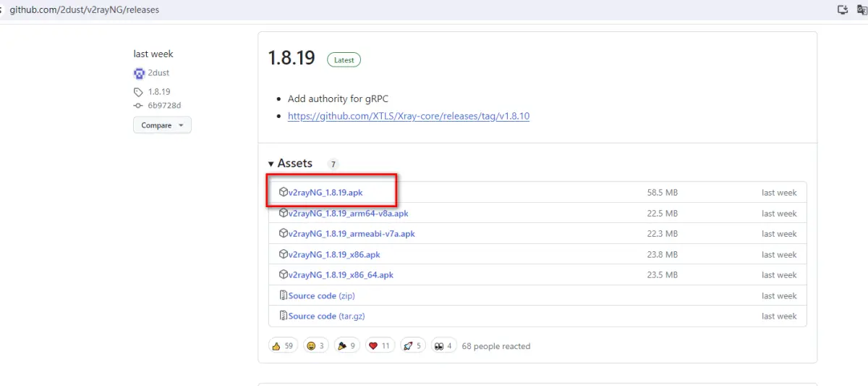Image resolution: width=868 pixels, height=386 pixels.
Task: Add a smiley face reaction (3)
Action: 316,346
